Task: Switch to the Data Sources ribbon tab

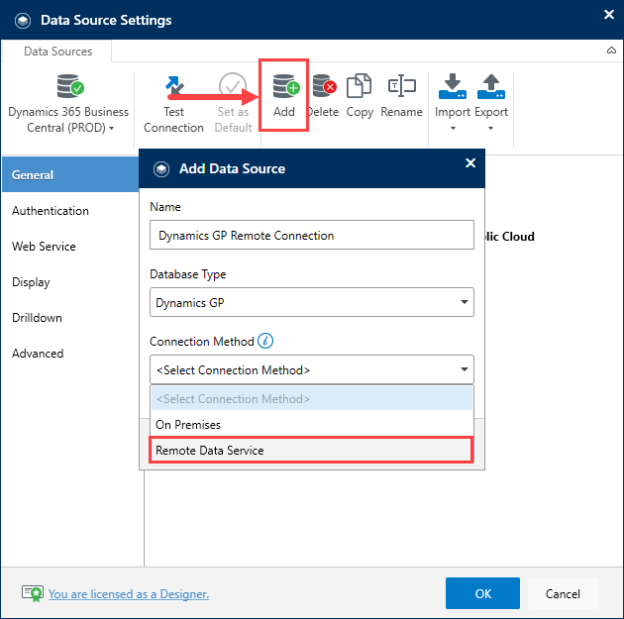Action: (x=58, y=51)
